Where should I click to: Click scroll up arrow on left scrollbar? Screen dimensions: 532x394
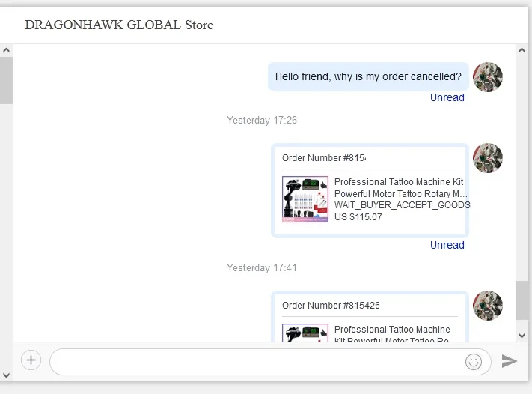6,51
